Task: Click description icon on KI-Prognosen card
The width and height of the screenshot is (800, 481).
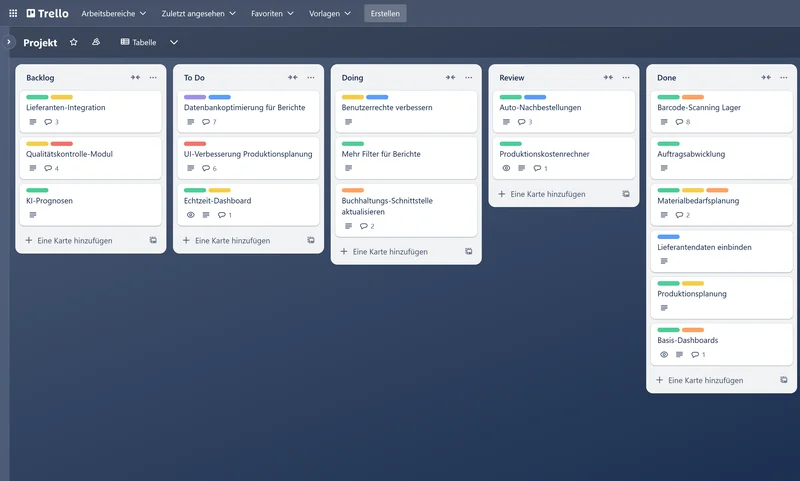Action: tap(33, 215)
